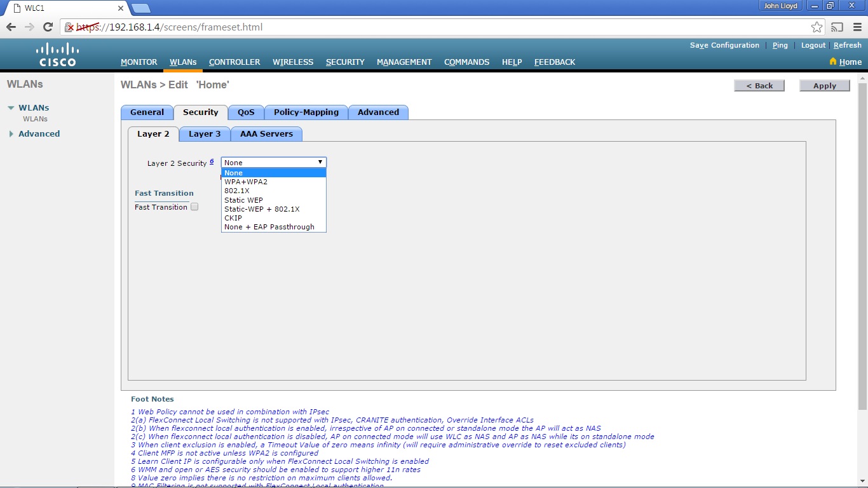The image size is (868, 488).
Task: Click the Refresh link
Action: point(848,46)
